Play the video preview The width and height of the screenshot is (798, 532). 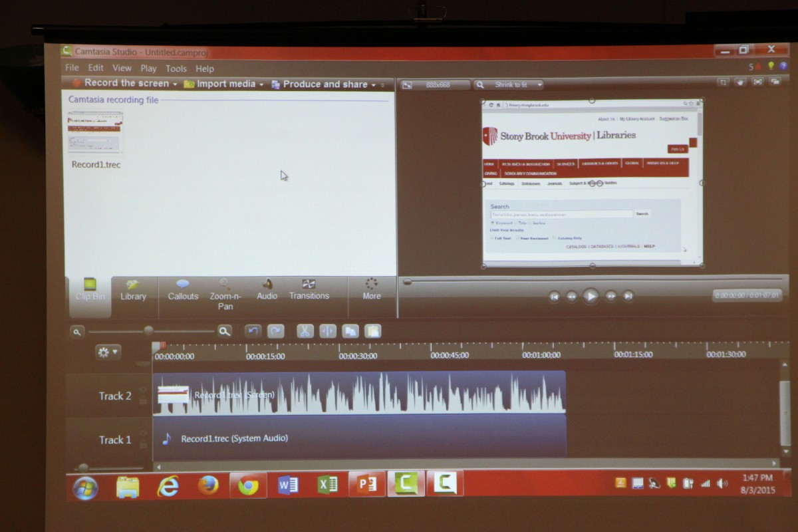(591, 296)
